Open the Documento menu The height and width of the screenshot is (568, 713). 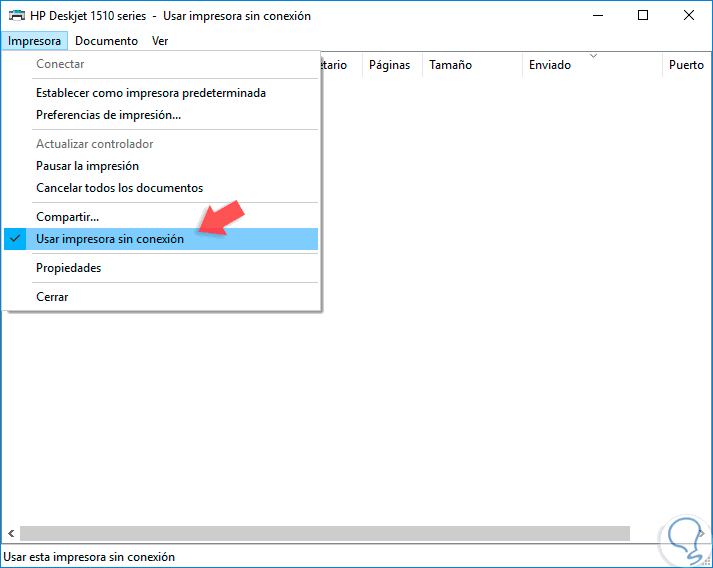coord(106,41)
